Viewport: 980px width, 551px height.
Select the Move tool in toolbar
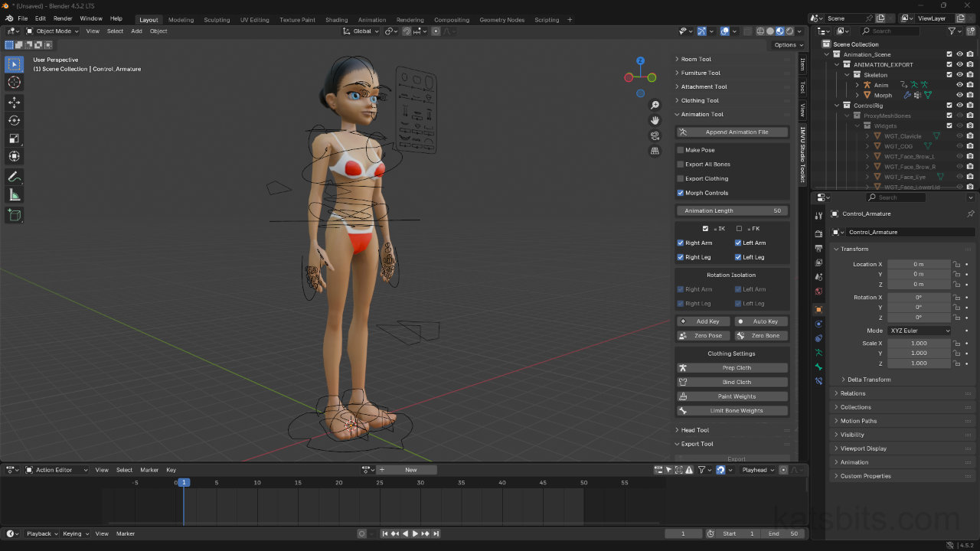(14, 102)
